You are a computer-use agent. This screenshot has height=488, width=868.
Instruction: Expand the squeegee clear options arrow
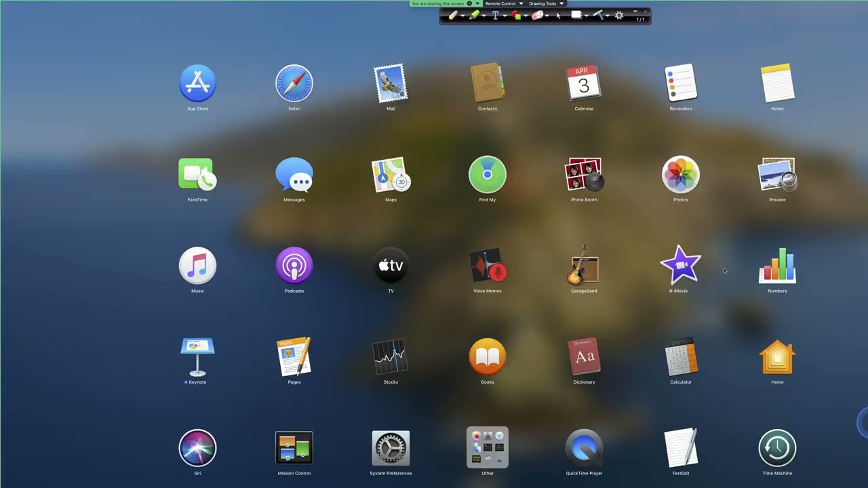pyautogui.click(x=608, y=16)
